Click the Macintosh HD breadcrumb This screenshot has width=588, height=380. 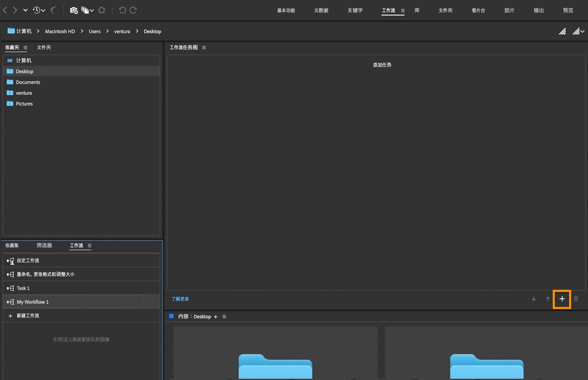(x=60, y=31)
